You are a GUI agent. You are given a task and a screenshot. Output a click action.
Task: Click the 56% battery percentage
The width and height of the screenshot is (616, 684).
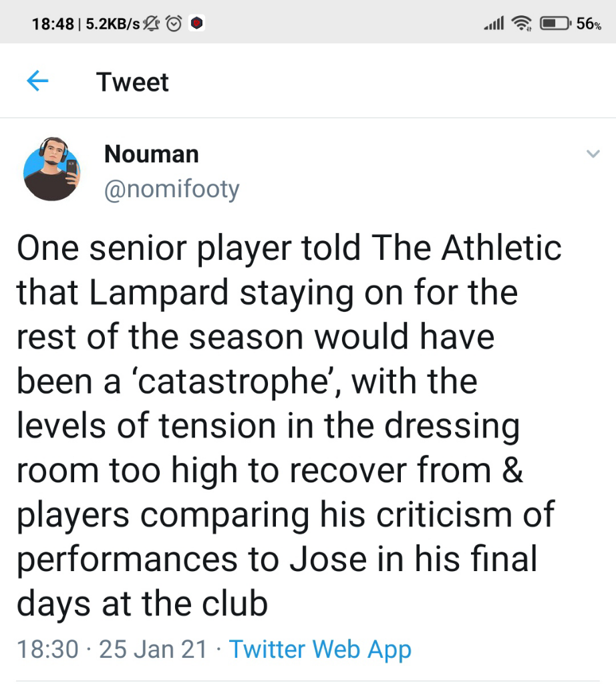click(589, 24)
